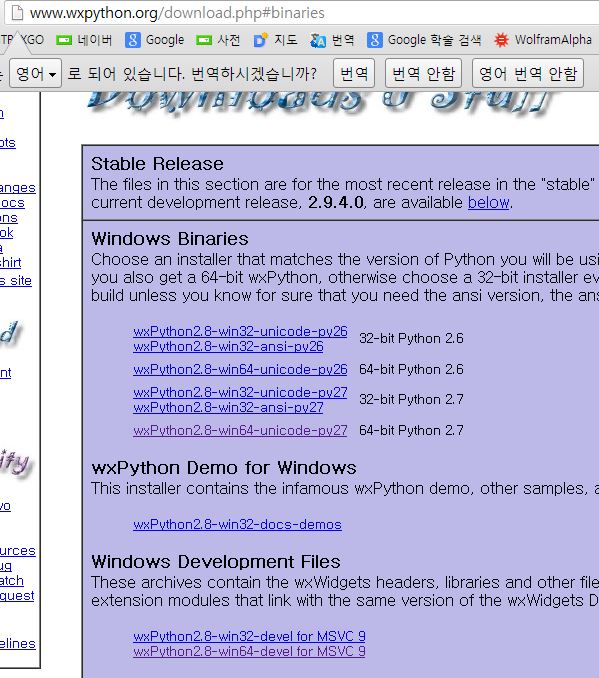Image resolution: width=599 pixels, height=678 pixels.
Task: Open the 영어 language dropdown
Action: tap(35, 74)
